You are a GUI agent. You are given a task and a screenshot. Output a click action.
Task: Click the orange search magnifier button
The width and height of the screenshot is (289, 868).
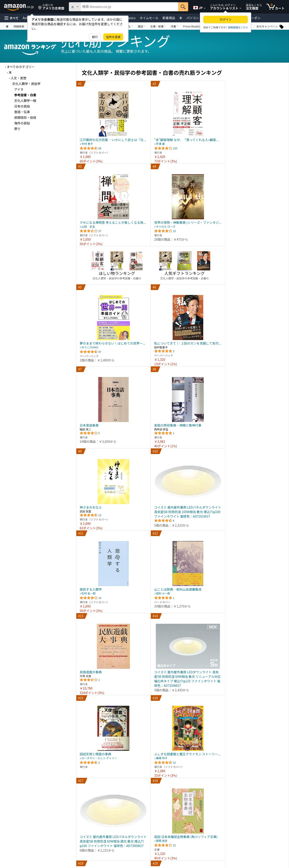point(183,7)
